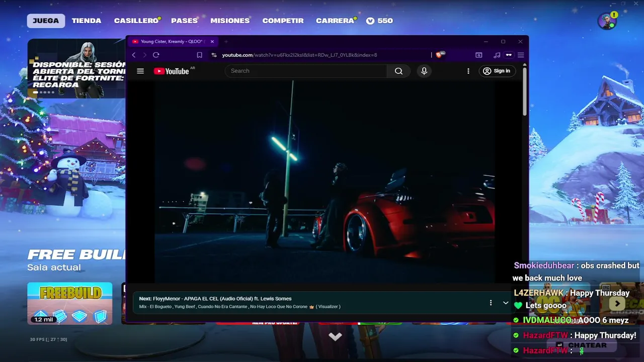644x362 pixels.
Task: Open site settings icon beside URL
Action: click(x=214, y=55)
